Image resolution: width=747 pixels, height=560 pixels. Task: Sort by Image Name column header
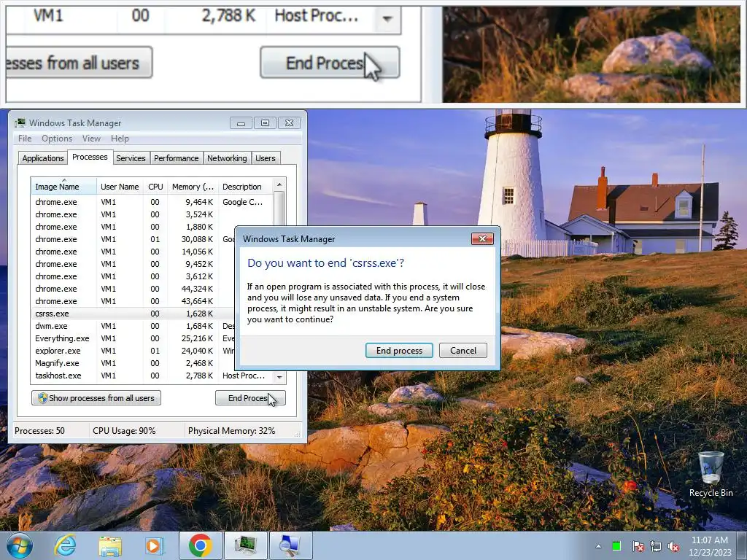coord(64,187)
